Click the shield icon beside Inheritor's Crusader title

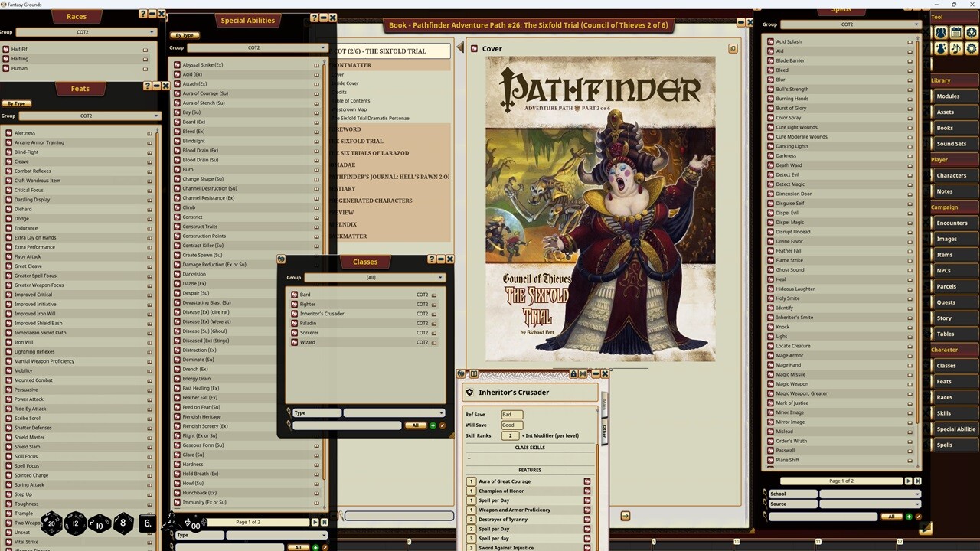pyautogui.click(x=470, y=392)
